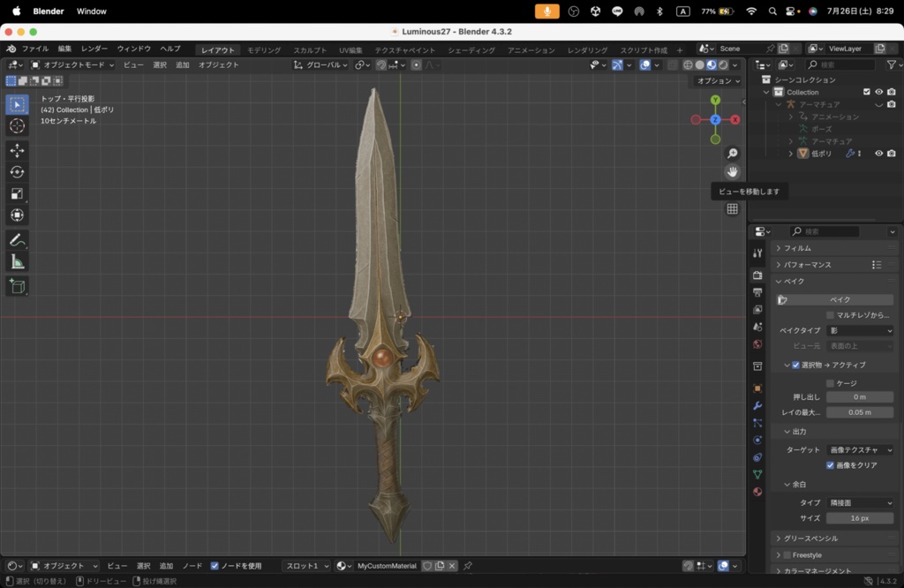Click the red X axis gizmo

click(735, 120)
